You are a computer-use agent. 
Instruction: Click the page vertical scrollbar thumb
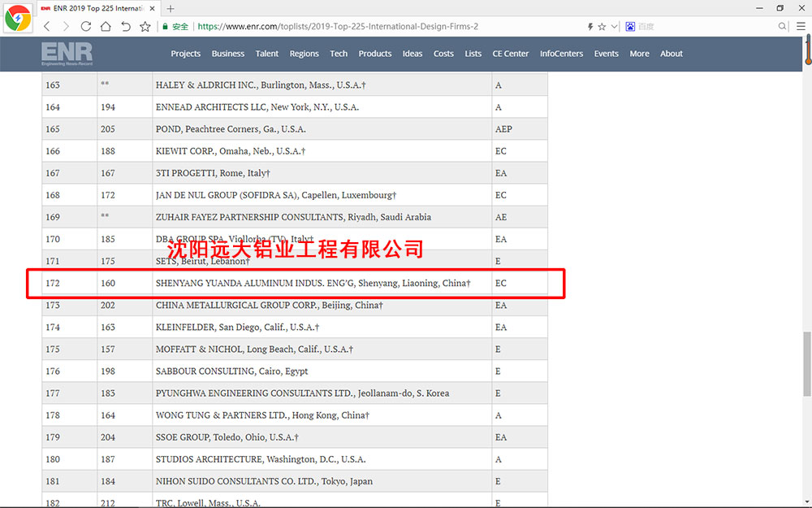point(807,364)
